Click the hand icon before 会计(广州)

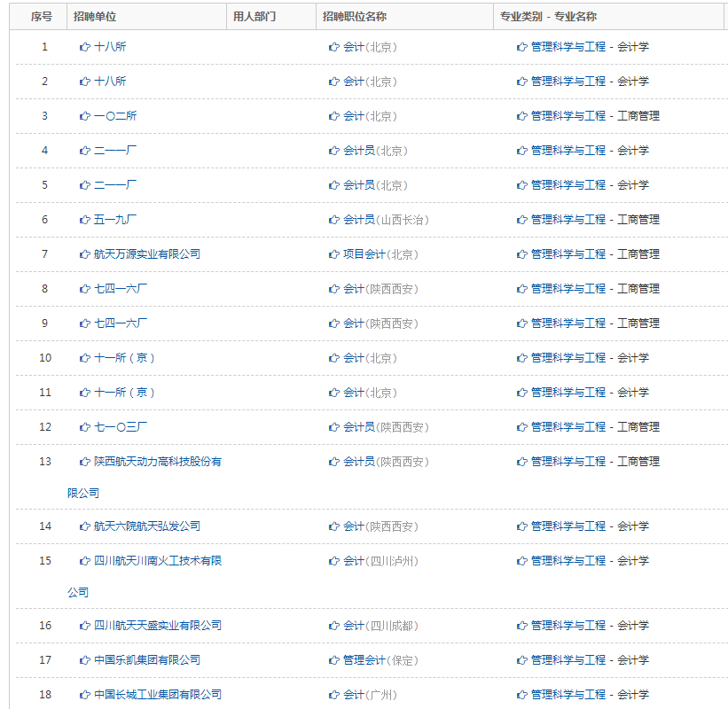coord(333,695)
